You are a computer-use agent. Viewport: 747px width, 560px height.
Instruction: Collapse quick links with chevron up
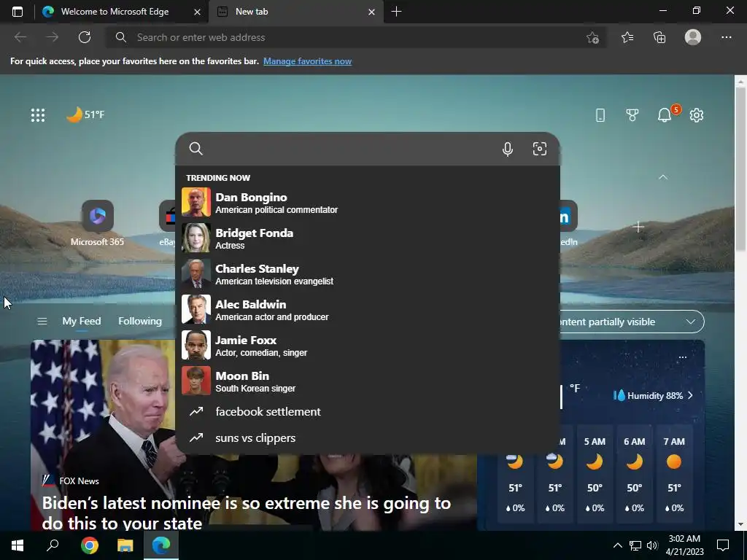coord(662,177)
